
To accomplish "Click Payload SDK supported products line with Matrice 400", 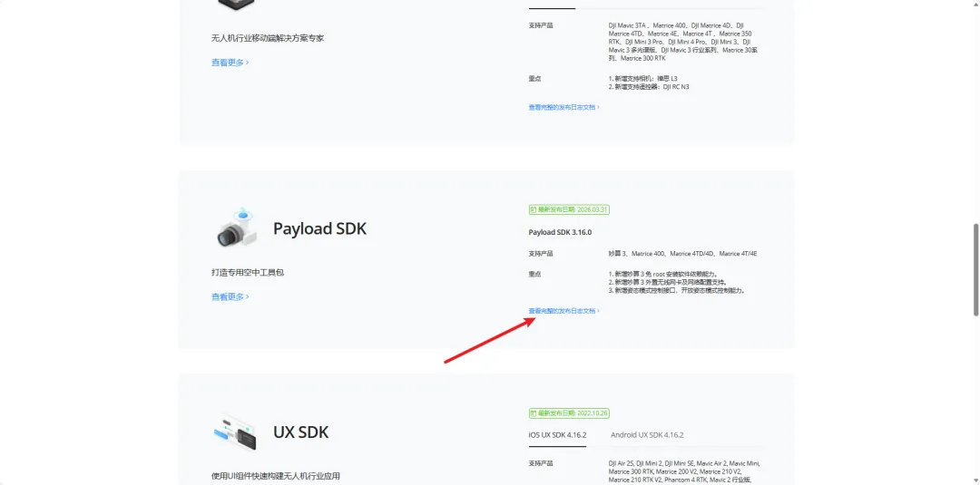I will (x=682, y=254).
